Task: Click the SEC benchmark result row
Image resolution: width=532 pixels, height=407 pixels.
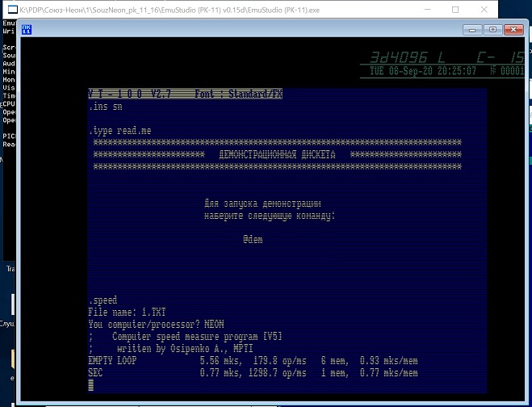Action: click(253, 373)
